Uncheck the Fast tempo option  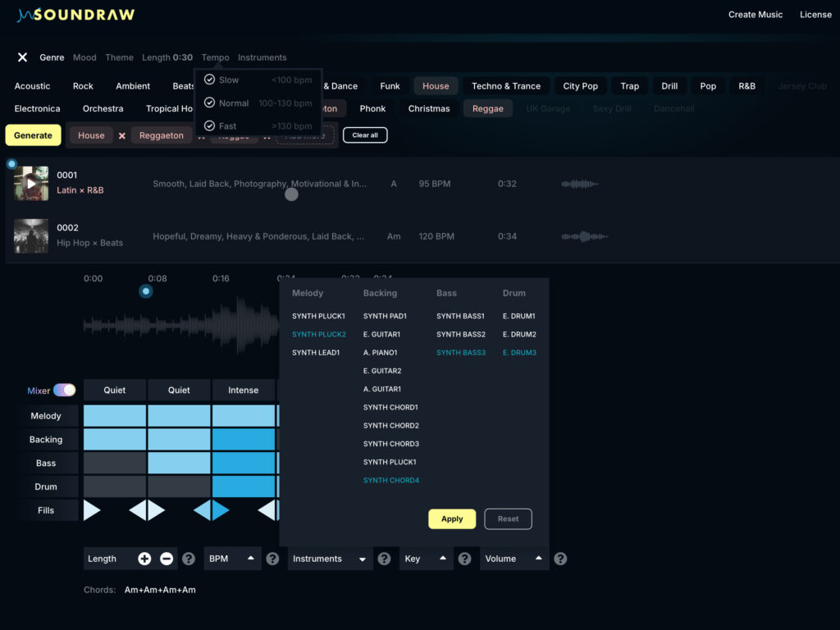coord(210,126)
